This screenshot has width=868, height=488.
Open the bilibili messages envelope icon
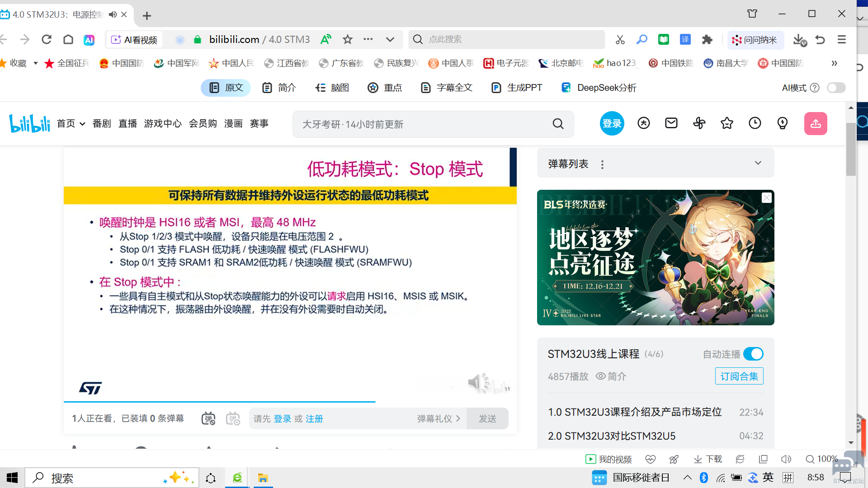pyautogui.click(x=671, y=123)
